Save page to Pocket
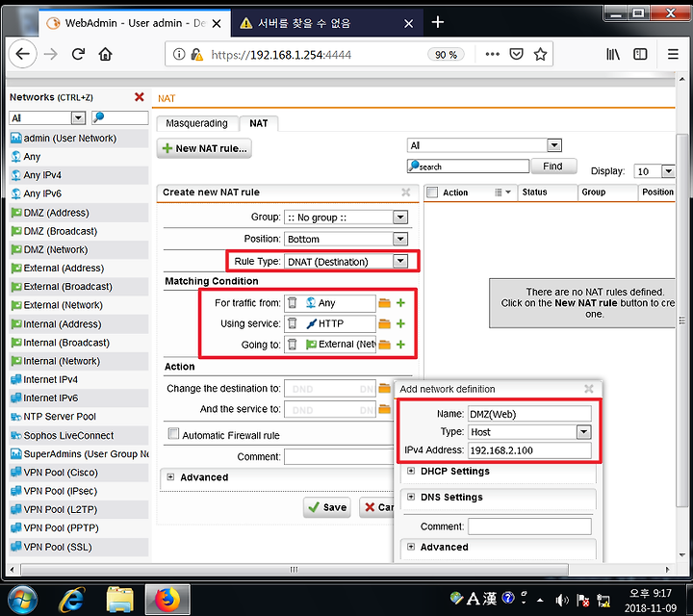Screen dimensions: 693x616 coord(516,54)
